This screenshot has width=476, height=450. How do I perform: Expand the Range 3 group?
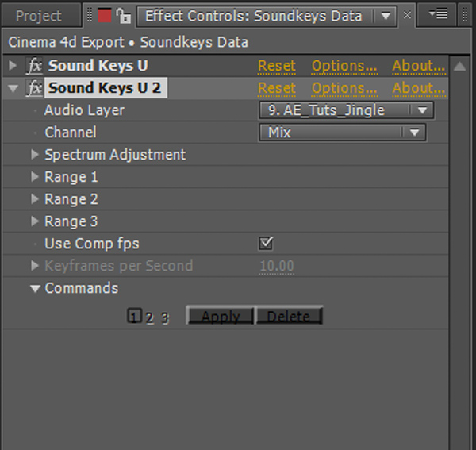tap(35, 221)
